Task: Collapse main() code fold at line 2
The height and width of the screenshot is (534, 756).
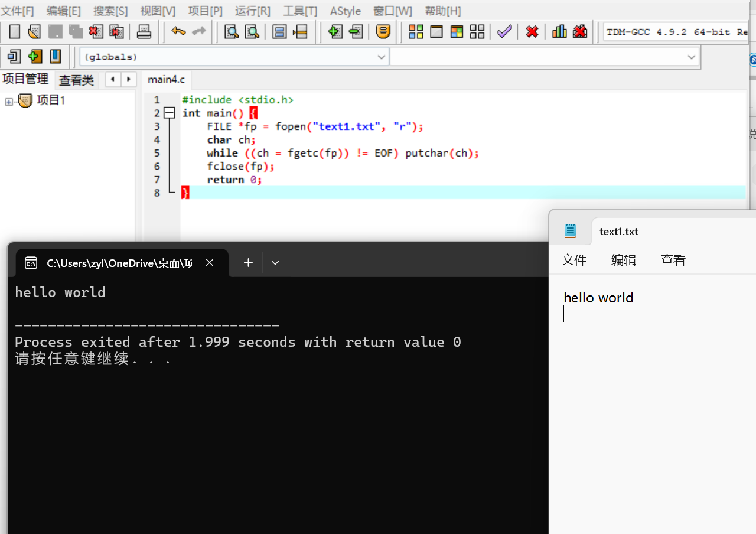Action: [170, 113]
